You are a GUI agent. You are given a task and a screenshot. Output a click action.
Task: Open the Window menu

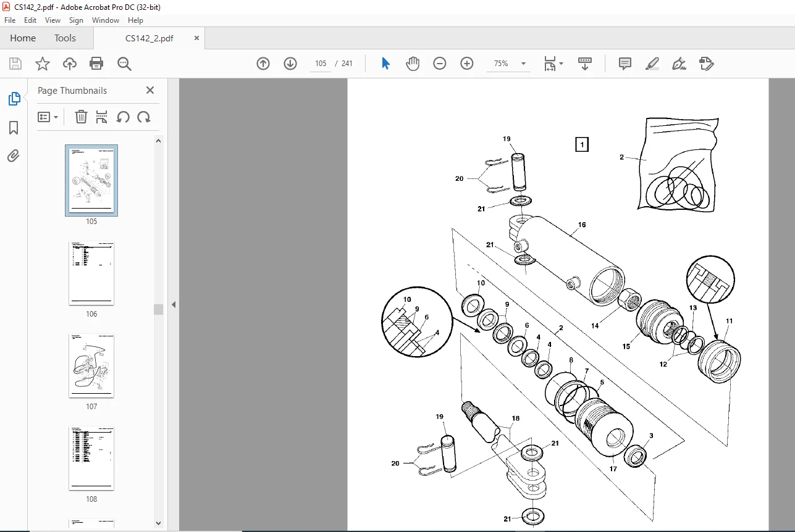pyautogui.click(x=106, y=20)
